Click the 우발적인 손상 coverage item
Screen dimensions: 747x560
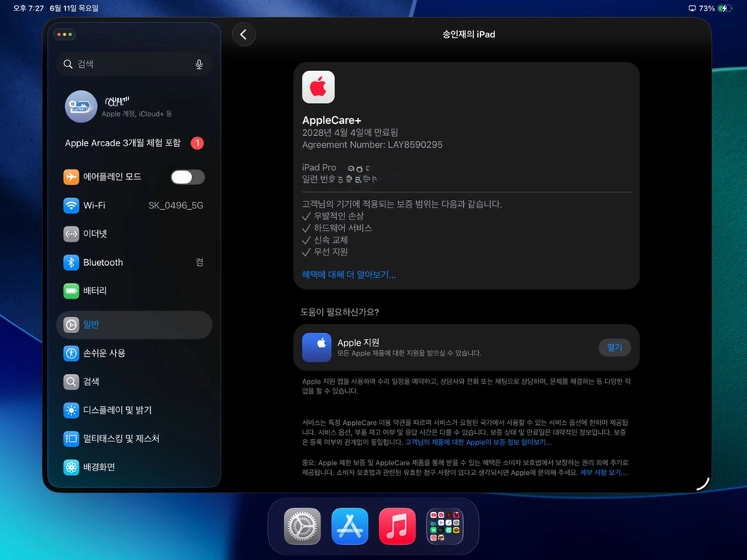(x=338, y=217)
